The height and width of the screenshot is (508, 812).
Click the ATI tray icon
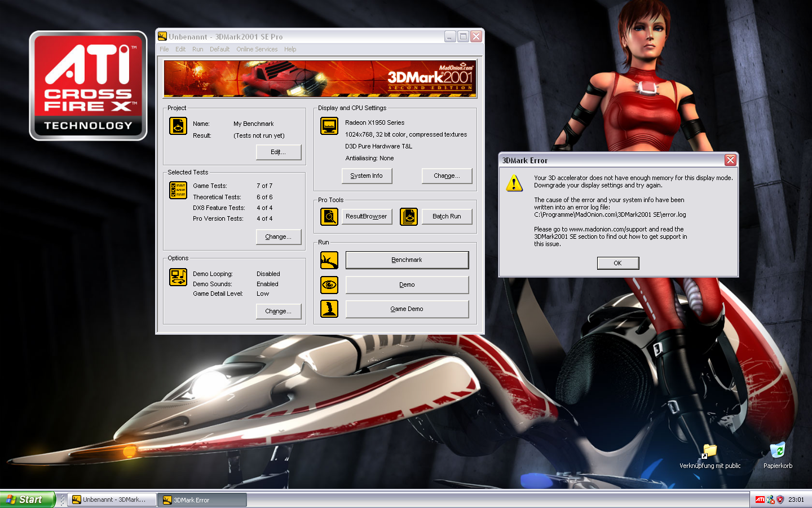click(760, 500)
